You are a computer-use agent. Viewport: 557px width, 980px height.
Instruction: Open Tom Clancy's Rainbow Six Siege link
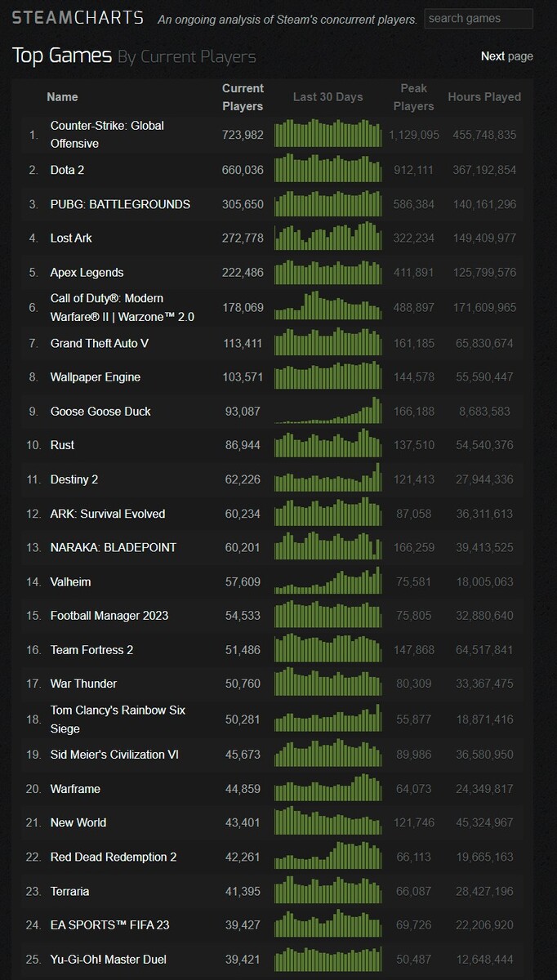click(118, 719)
